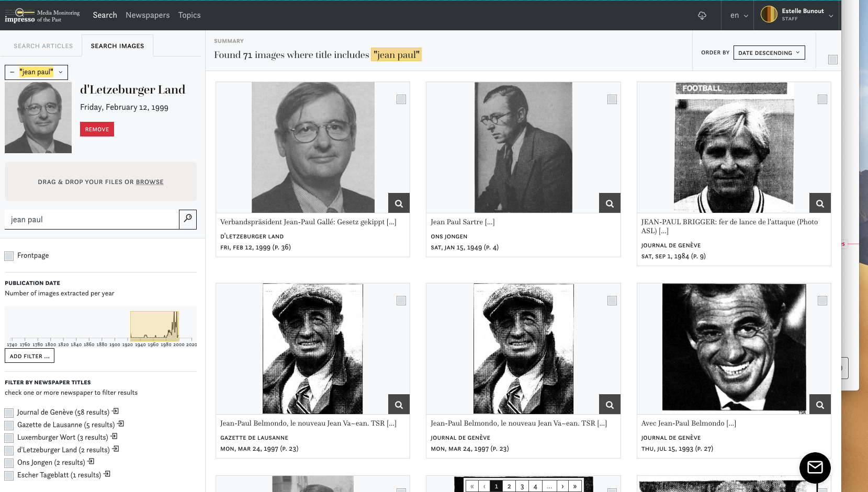This screenshot has width=868, height=492.
Task: Open the cloud upload icon in top bar
Action: point(702,16)
